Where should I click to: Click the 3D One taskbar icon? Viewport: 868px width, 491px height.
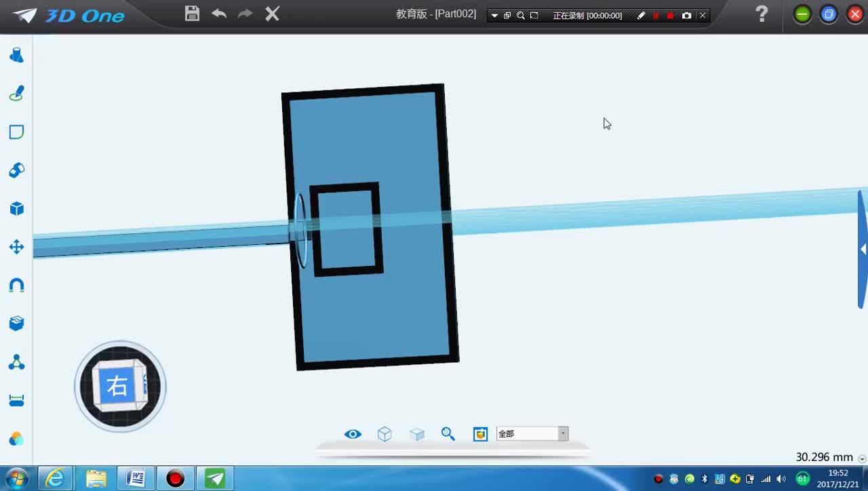215,479
